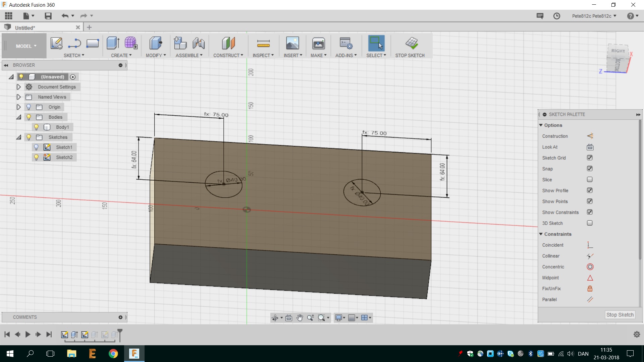644x362 pixels.
Task: Enable the 3D Sketch checkbox
Action: (590, 223)
